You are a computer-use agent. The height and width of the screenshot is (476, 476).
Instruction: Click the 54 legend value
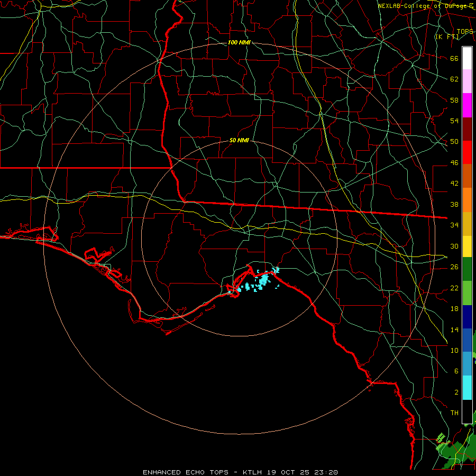click(x=454, y=121)
